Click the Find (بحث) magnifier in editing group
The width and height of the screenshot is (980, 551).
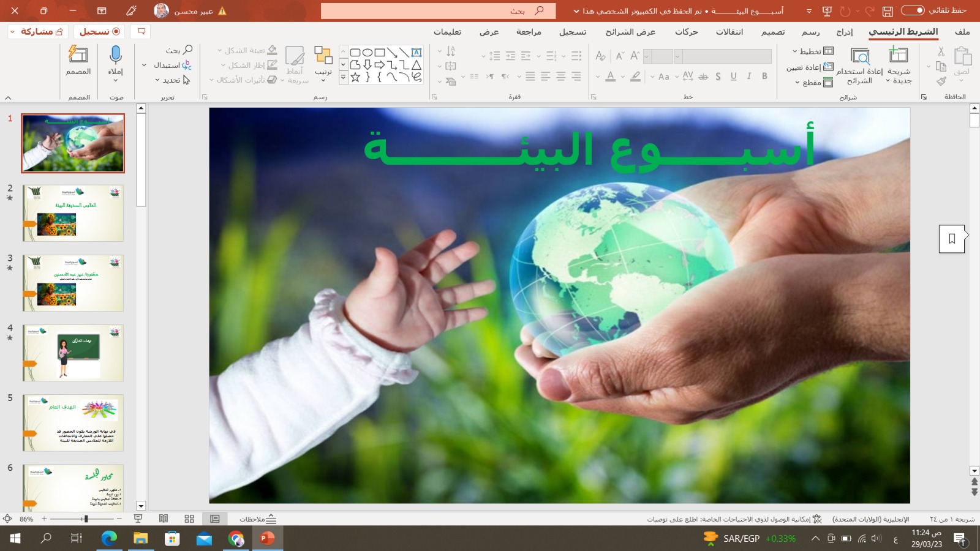(x=187, y=50)
